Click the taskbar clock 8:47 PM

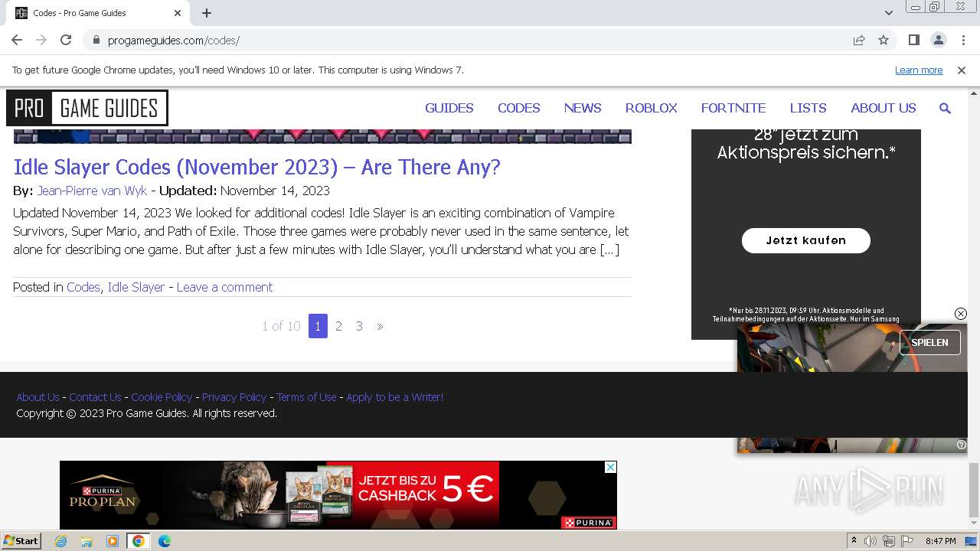(x=941, y=541)
